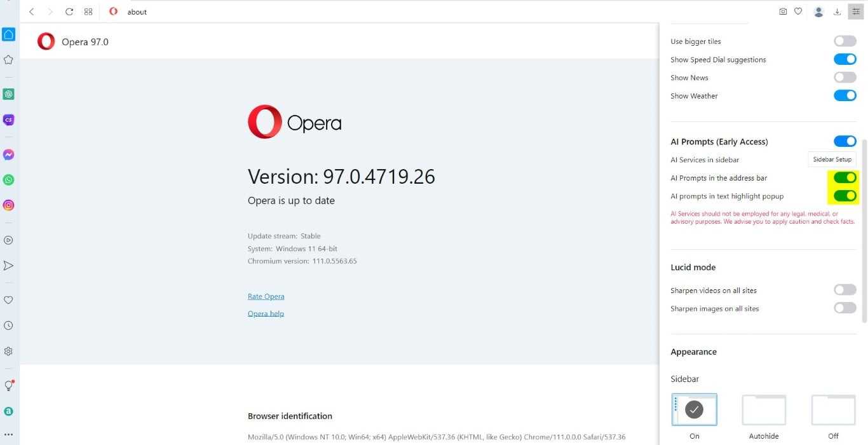Click the 'Version: 97.0.4719.26' text
The image size is (868, 445).
(x=341, y=176)
